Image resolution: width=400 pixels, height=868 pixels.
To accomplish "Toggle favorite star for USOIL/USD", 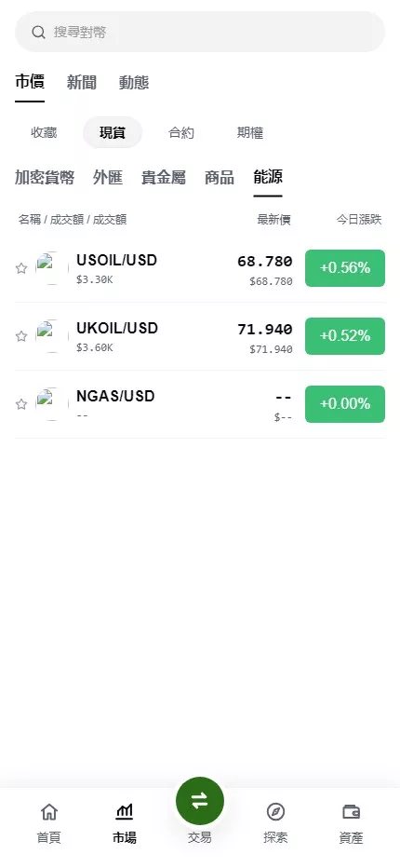I will (x=21, y=268).
